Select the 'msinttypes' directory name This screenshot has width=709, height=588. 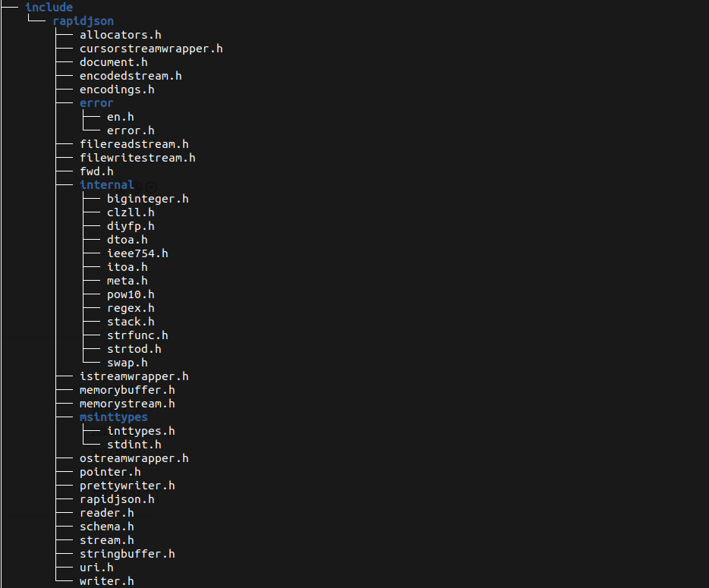[114, 417]
